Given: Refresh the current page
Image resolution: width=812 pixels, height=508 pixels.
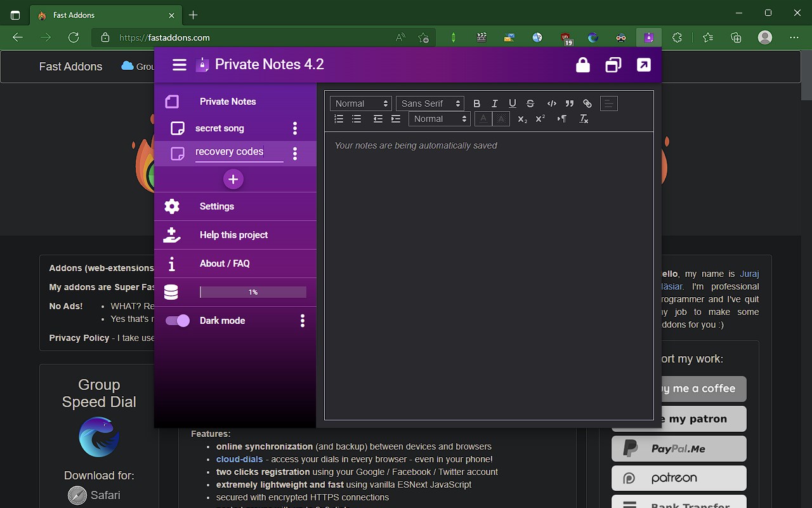Looking at the screenshot, I should coord(74,37).
